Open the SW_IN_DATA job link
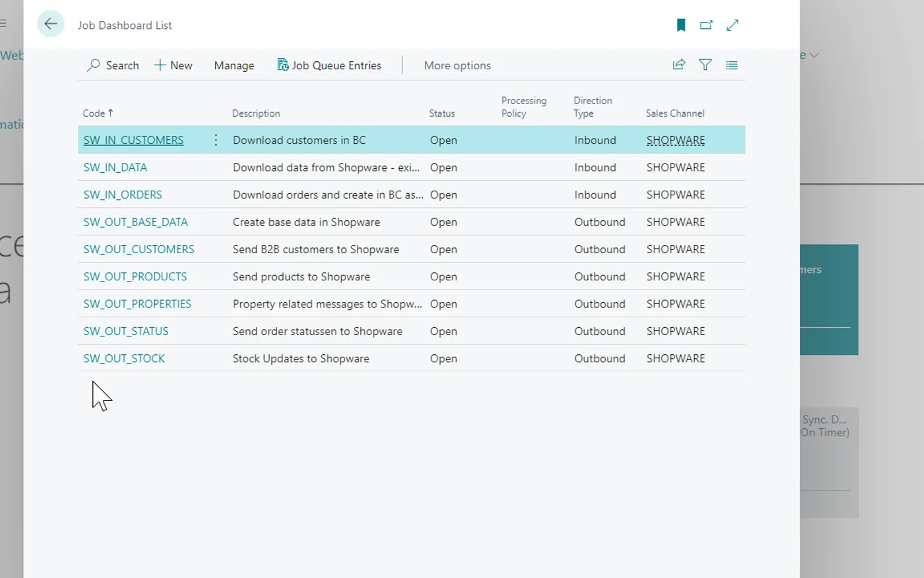 click(x=115, y=168)
